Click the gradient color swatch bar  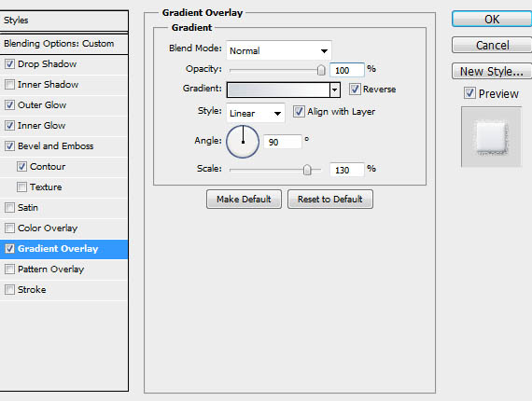(x=278, y=90)
